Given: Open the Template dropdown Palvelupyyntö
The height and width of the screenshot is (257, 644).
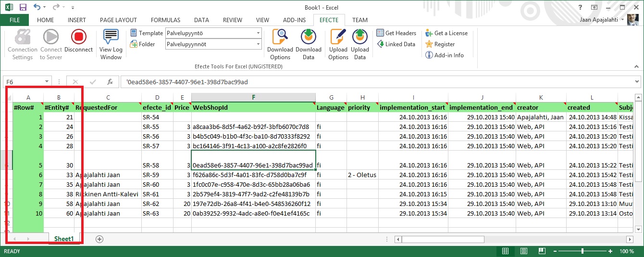Looking at the screenshot, I should [x=258, y=33].
